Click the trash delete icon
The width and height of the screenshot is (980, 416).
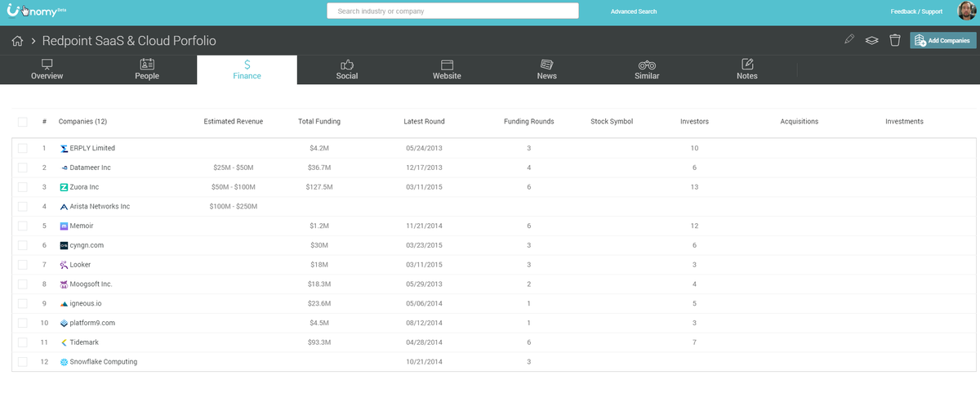point(894,40)
